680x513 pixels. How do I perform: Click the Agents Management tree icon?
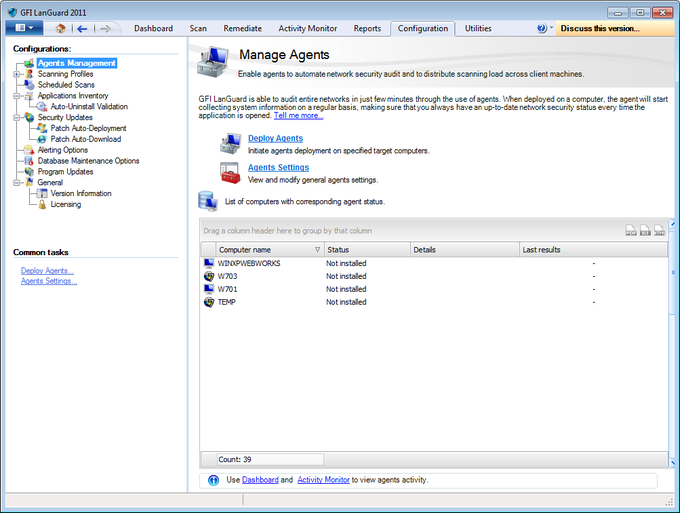29,63
